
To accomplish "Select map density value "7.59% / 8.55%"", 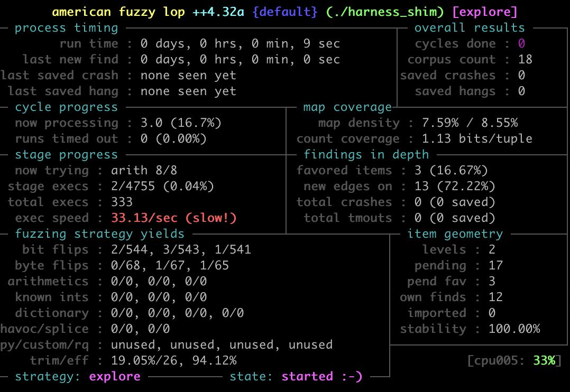I will click(470, 123).
